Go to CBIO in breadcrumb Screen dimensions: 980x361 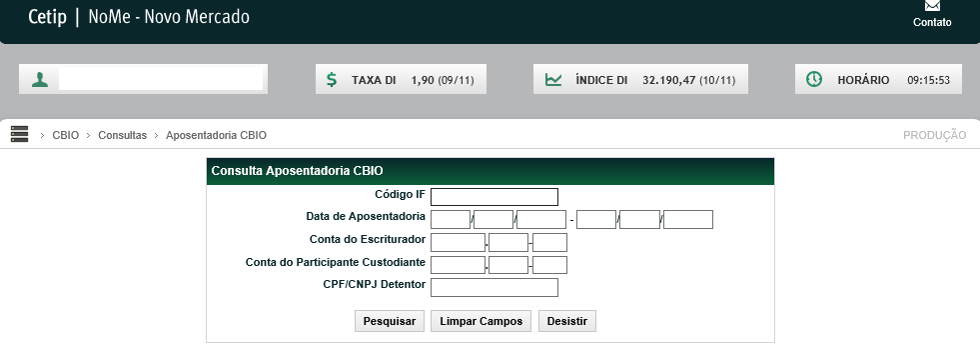click(x=66, y=135)
